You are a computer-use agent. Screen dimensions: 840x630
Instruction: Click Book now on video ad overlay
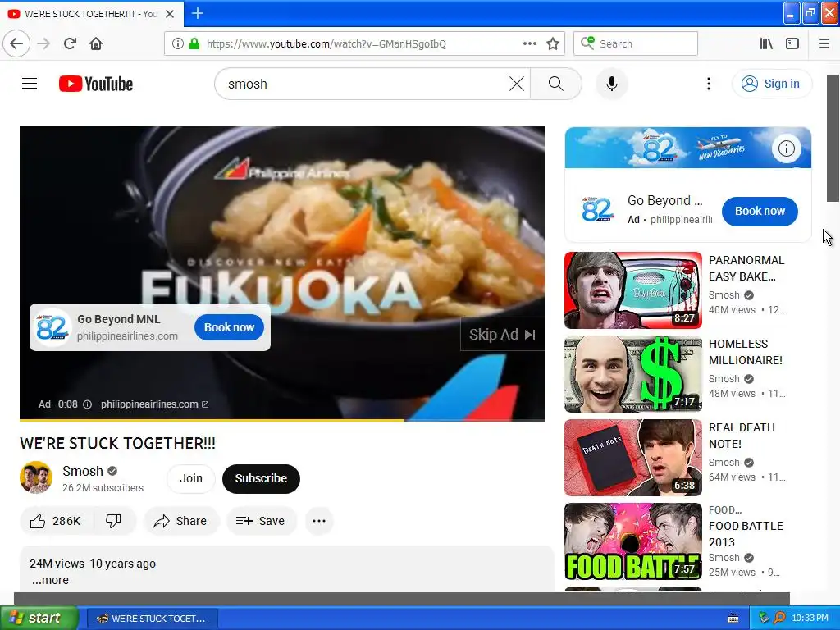point(230,327)
